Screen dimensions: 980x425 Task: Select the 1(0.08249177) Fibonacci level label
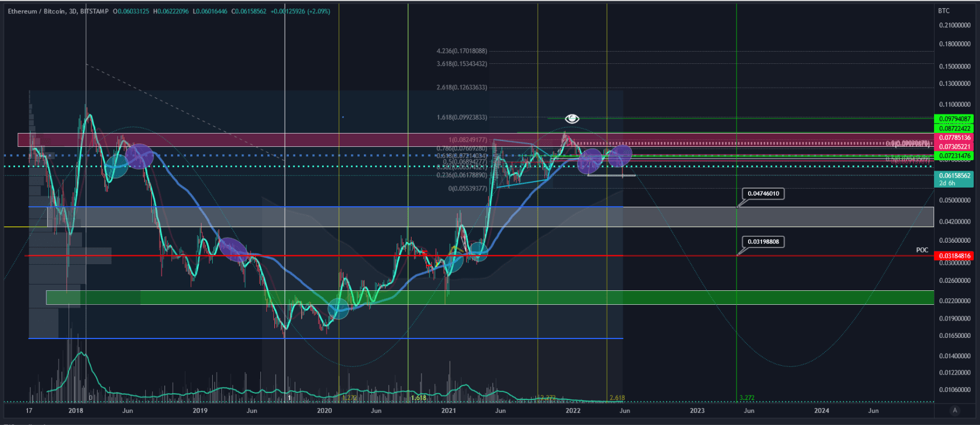point(468,140)
